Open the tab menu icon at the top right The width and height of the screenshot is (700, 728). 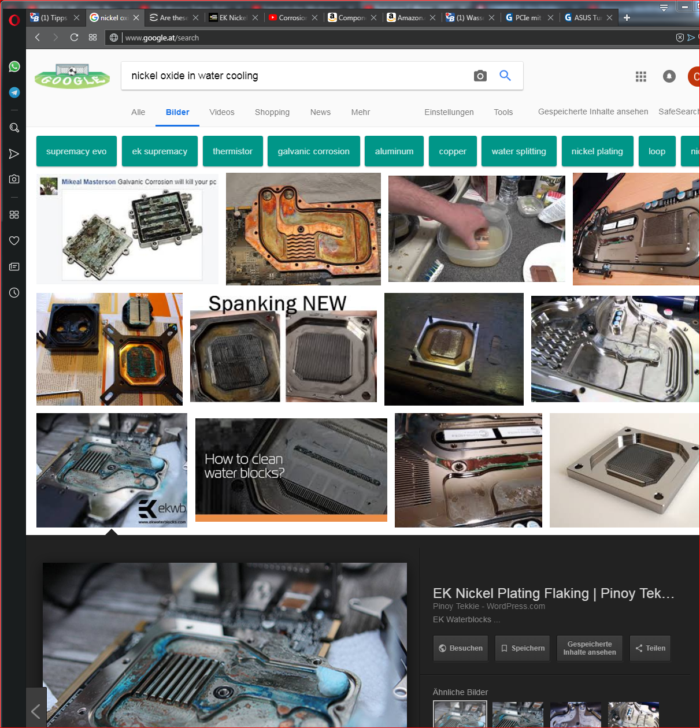tap(664, 7)
